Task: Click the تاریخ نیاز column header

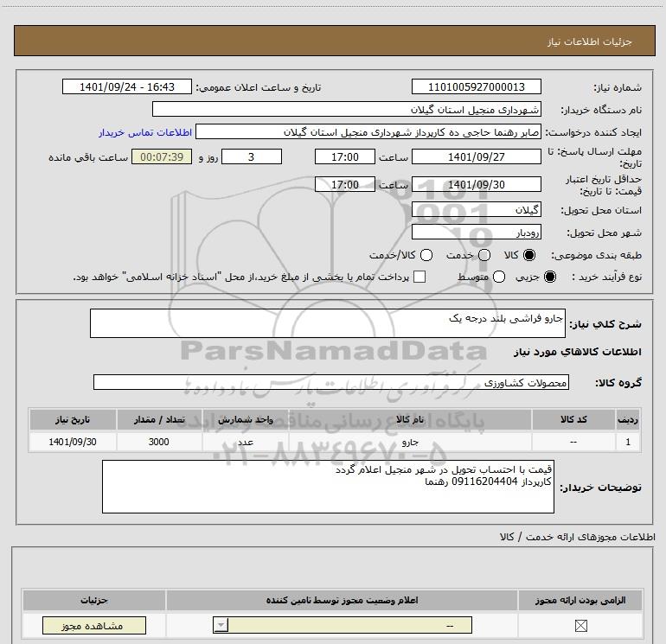Action: 73,420
